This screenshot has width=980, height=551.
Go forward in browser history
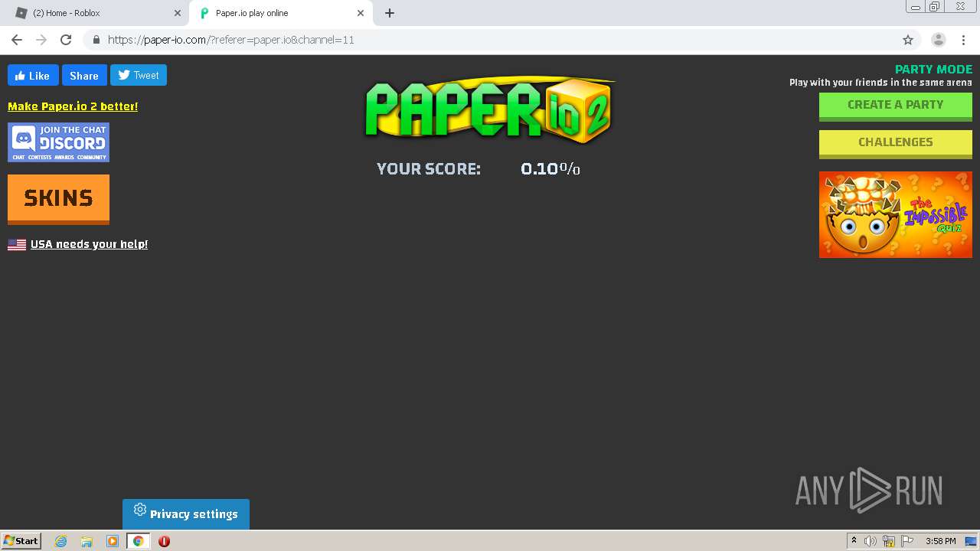coord(41,40)
